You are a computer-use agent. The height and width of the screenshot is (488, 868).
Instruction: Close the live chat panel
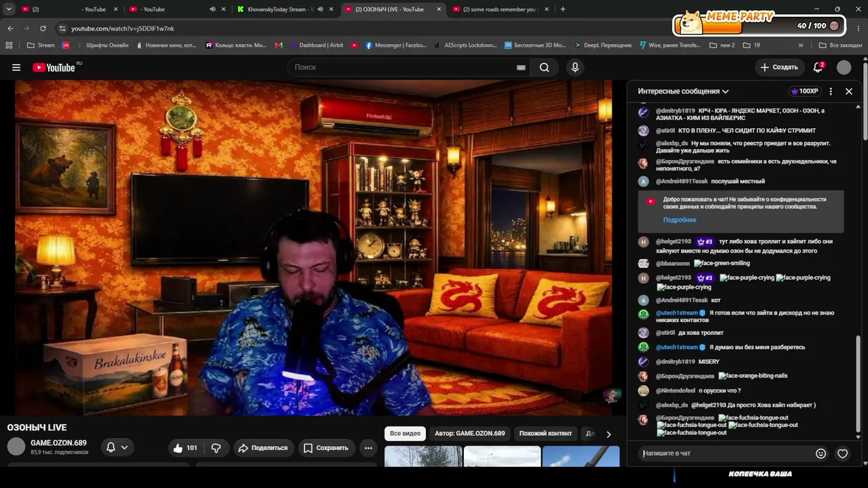coord(848,91)
